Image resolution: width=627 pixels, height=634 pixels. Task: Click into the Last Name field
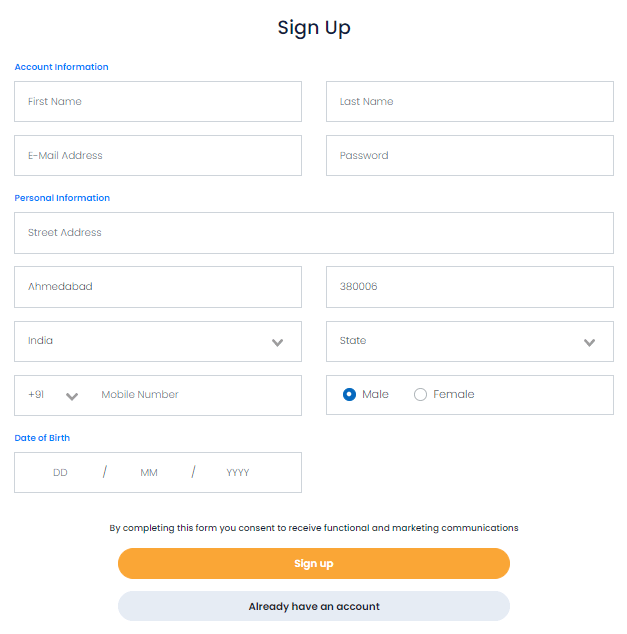pos(469,102)
